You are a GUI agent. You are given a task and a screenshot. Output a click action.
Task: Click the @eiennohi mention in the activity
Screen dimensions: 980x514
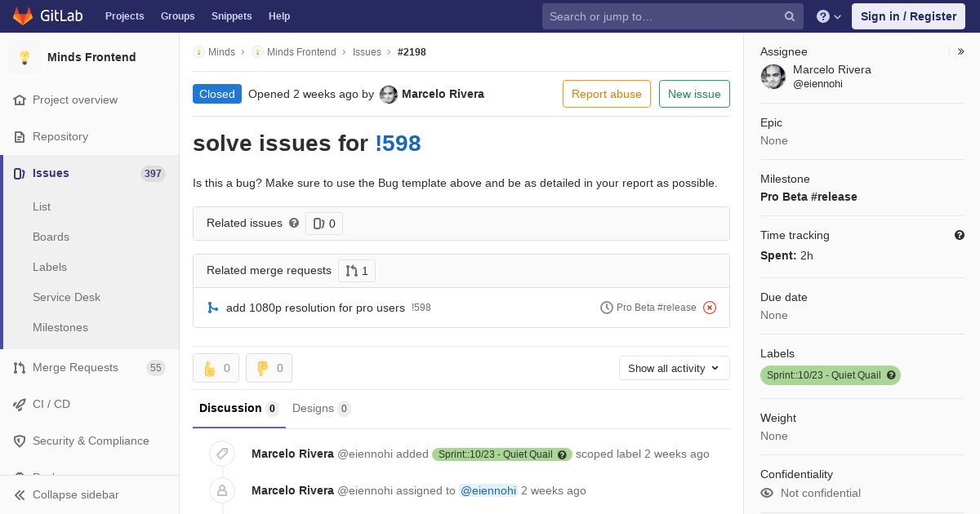(x=488, y=490)
